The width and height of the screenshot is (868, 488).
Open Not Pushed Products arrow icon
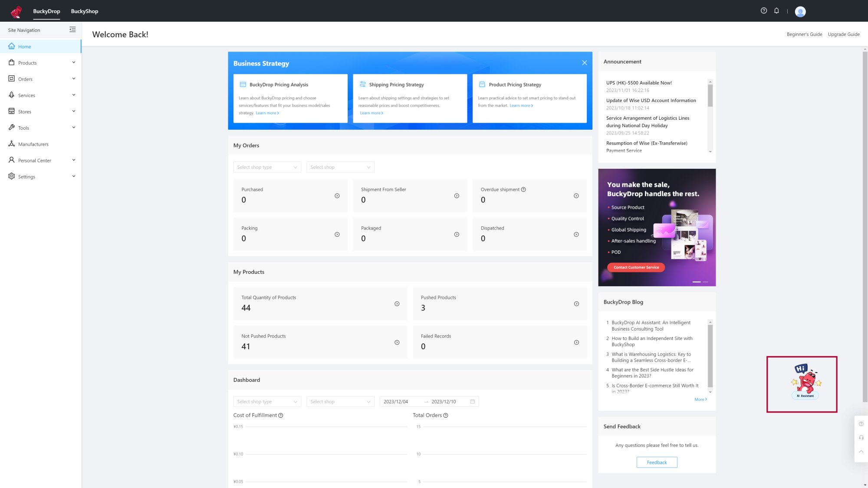(x=397, y=343)
